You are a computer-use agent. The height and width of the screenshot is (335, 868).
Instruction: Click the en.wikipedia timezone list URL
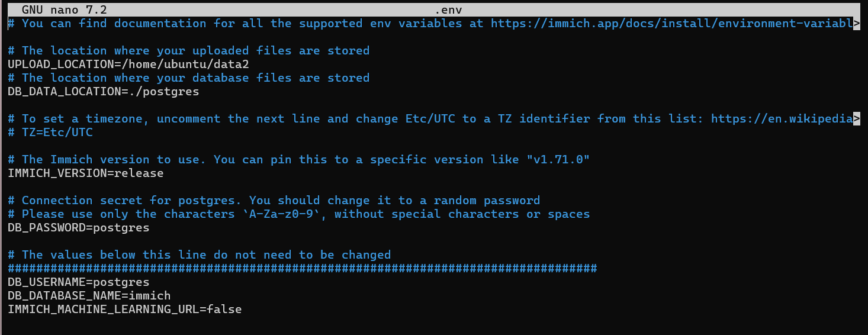tap(782, 119)
